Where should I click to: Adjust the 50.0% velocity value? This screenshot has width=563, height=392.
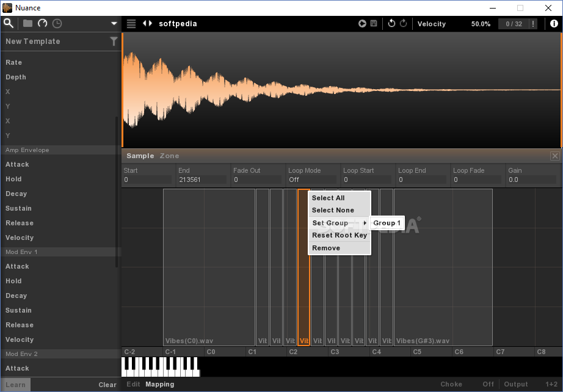point(481,24)
